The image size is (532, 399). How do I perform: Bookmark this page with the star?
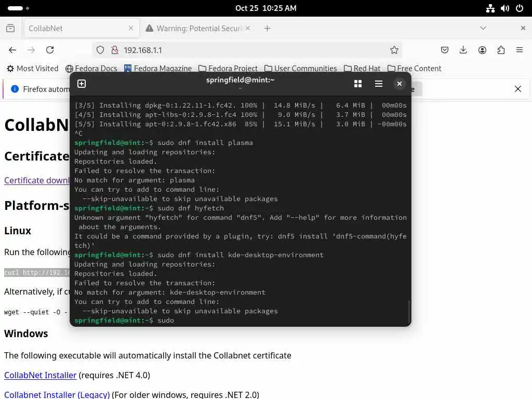[x=394, y=50]
